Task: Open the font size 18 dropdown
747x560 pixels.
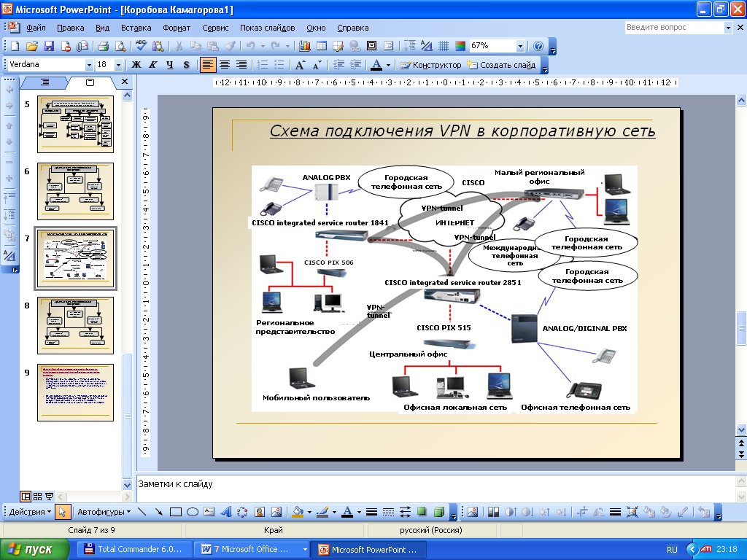Action: click(x=119, y=65)
